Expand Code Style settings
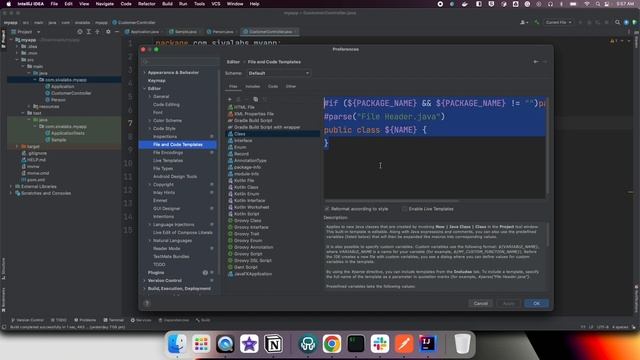 coord(150,129)
